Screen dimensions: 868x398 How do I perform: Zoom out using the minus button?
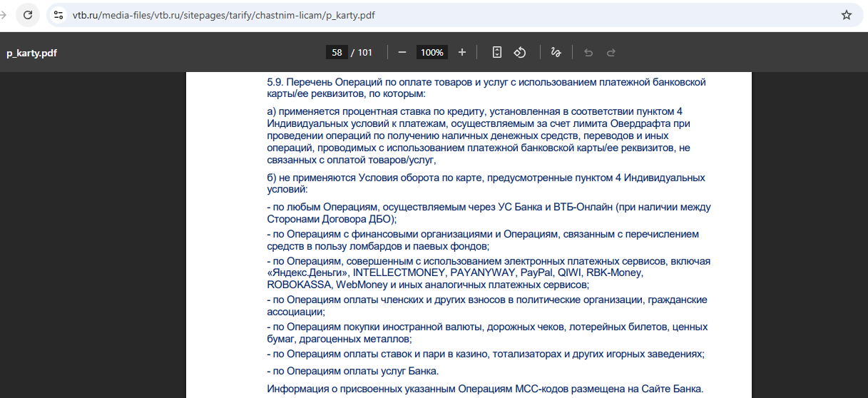[402, 52]
